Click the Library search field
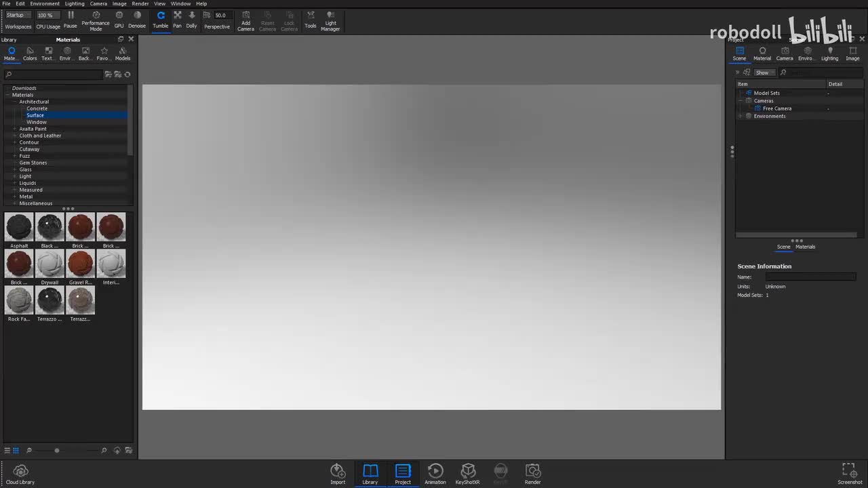This screenshot has height=488, width=868. [x=54, y=74]
